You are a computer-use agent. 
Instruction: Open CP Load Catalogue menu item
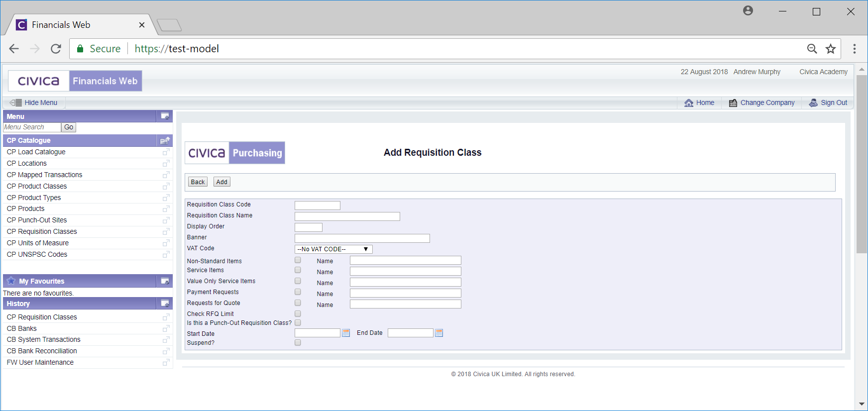point(36,152)
